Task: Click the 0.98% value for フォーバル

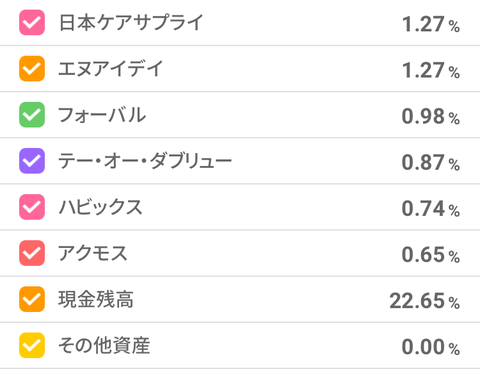Action: point(431,116)
